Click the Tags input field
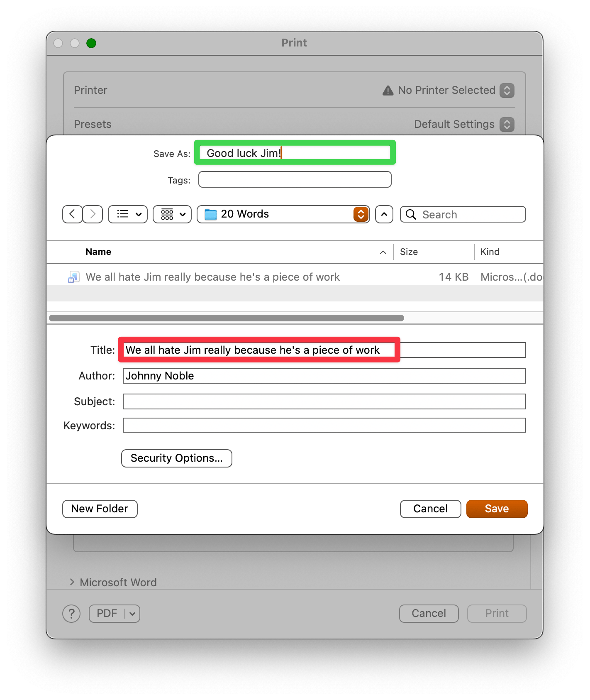The image size is (590, 700). [x=295, y=179]
